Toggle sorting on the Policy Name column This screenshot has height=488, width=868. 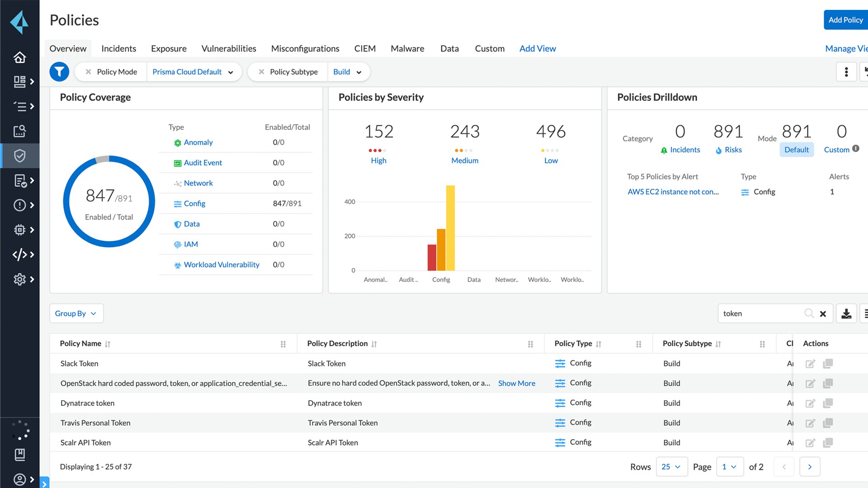pyautogui.click(x=108, y=343)
